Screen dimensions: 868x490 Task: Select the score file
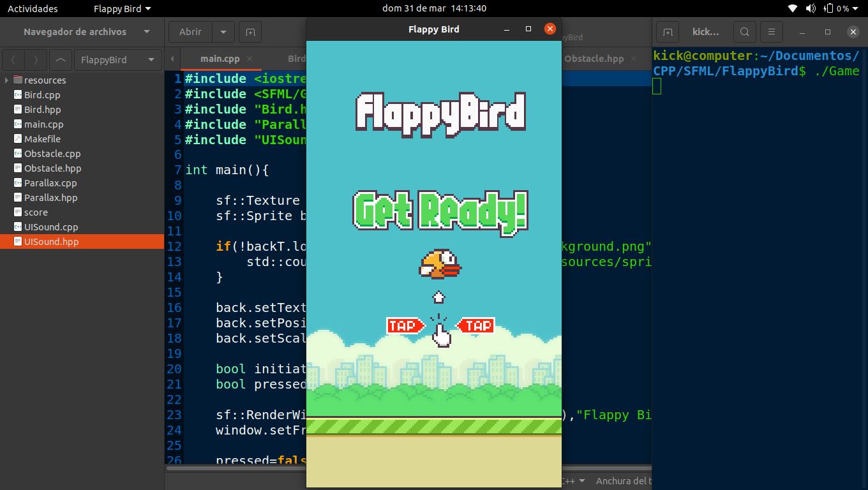36,212
